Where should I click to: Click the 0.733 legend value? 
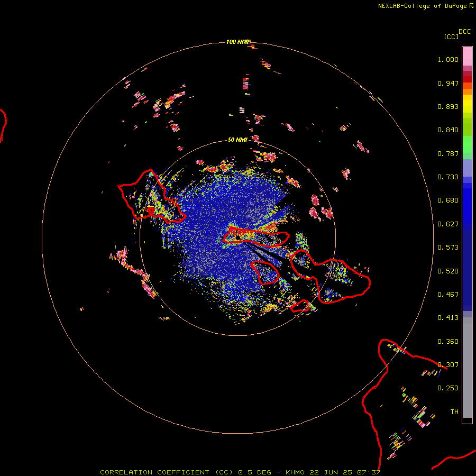pyautogui.click(x=448, y=177)
